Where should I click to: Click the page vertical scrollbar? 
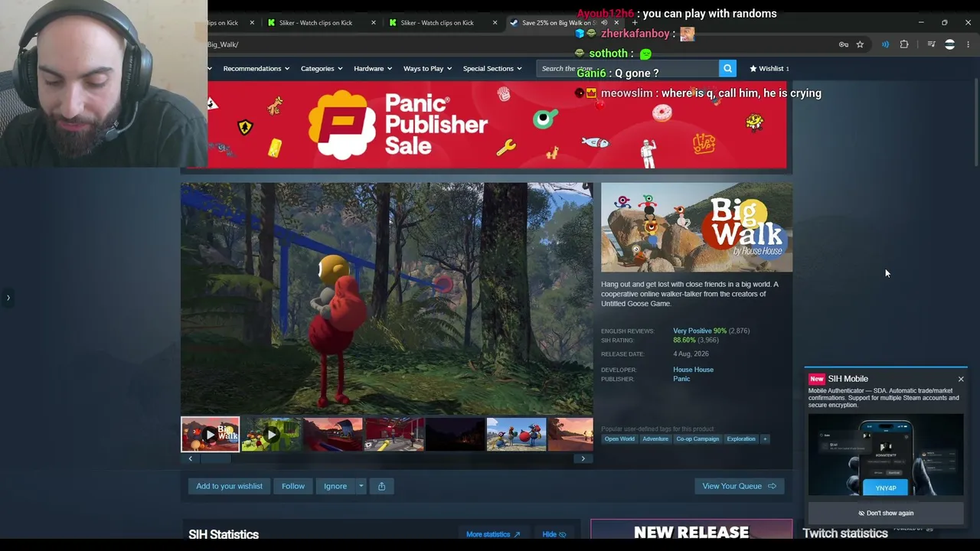pos(975,121)
